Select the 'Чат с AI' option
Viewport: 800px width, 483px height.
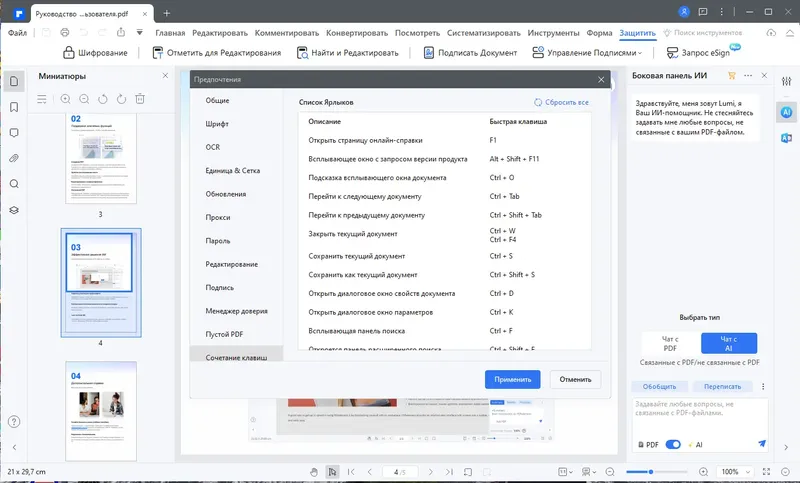729,343
